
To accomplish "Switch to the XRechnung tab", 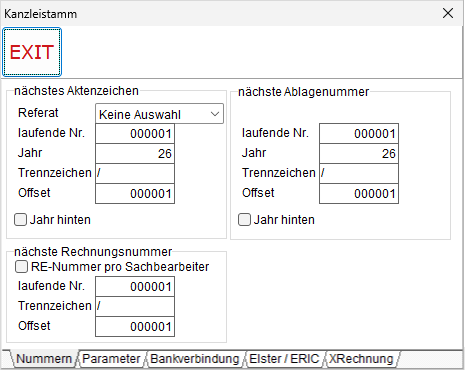I will coord(361,359).
